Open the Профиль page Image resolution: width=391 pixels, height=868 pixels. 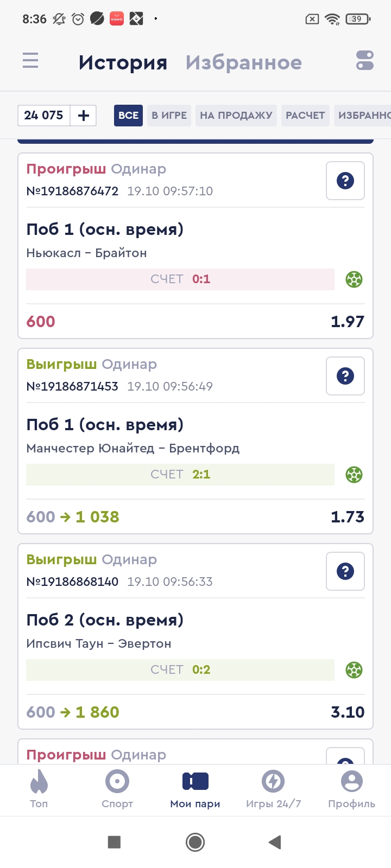coord(351,789)
